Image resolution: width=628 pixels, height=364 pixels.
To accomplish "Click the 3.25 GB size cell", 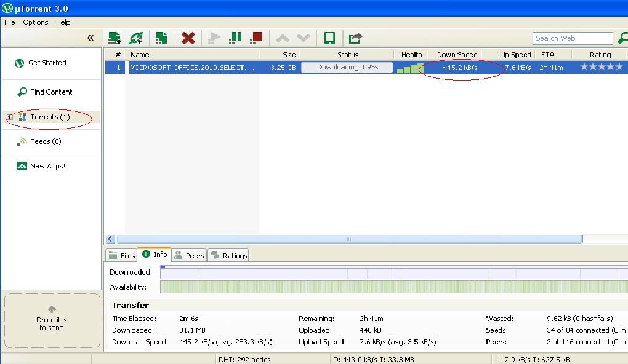I will tap(283, 68).
